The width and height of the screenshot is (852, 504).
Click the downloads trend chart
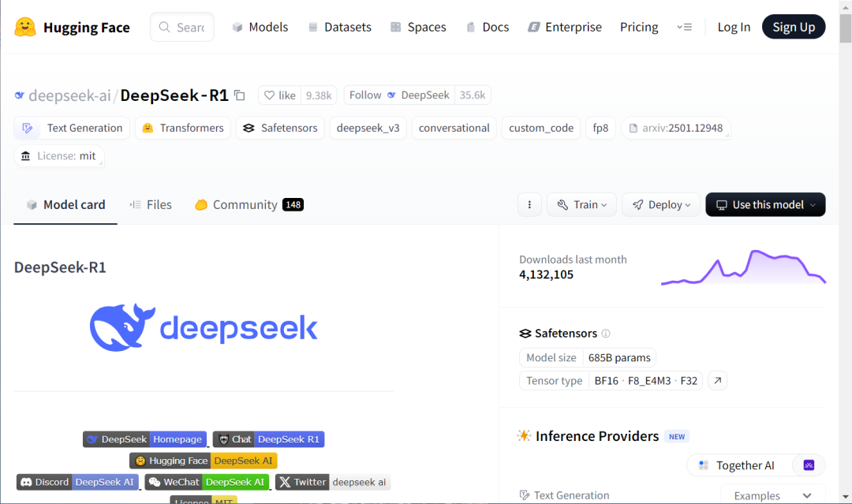[743, 267]
